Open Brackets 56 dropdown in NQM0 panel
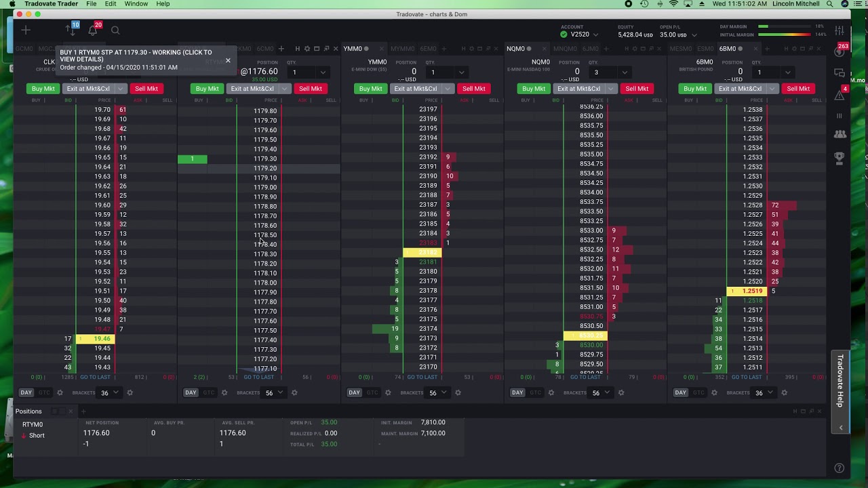This screenshot has height=488, width=868. (601, 392)
